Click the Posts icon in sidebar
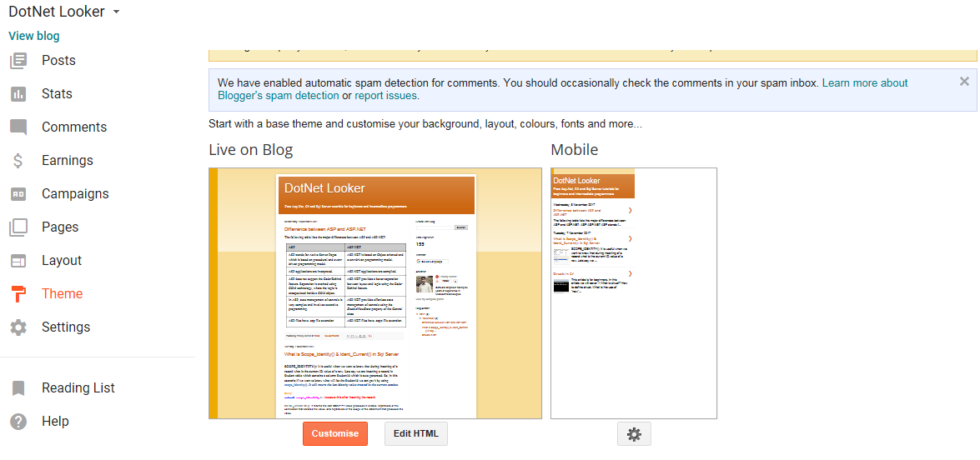Viewport: 980px width, 460px height. [18, 61]
